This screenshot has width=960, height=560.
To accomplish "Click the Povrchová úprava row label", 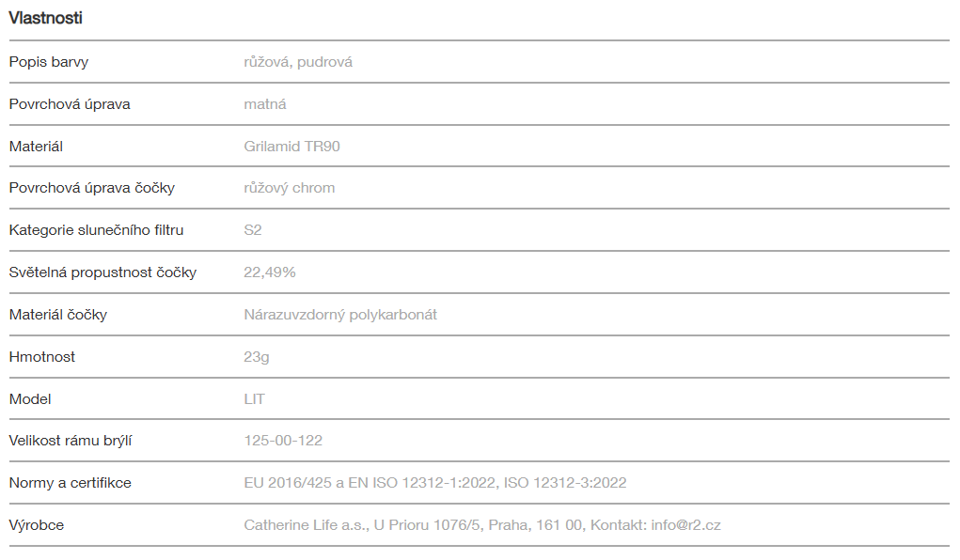I will point(70,104).
